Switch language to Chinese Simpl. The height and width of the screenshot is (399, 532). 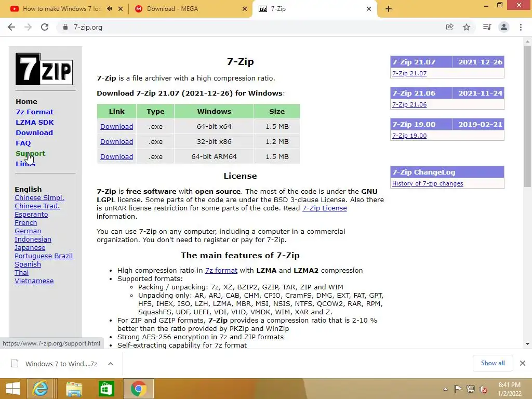coord(39,198)
